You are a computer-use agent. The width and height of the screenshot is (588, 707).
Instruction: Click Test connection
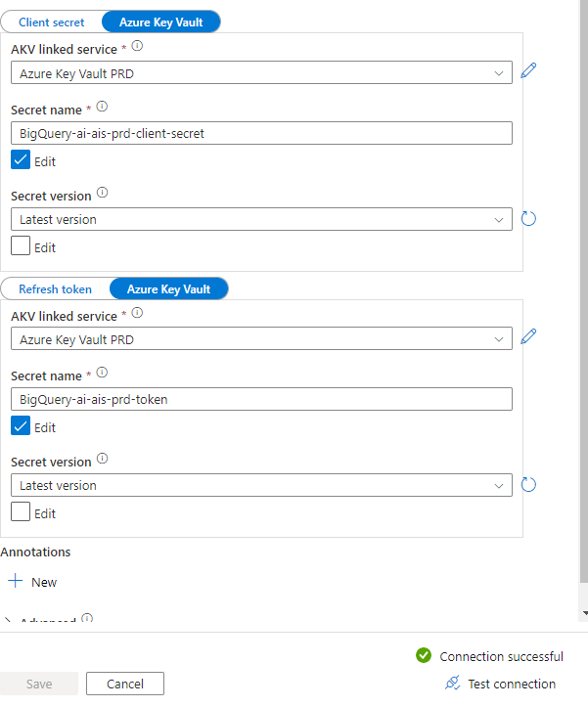(x=500, y=684)
